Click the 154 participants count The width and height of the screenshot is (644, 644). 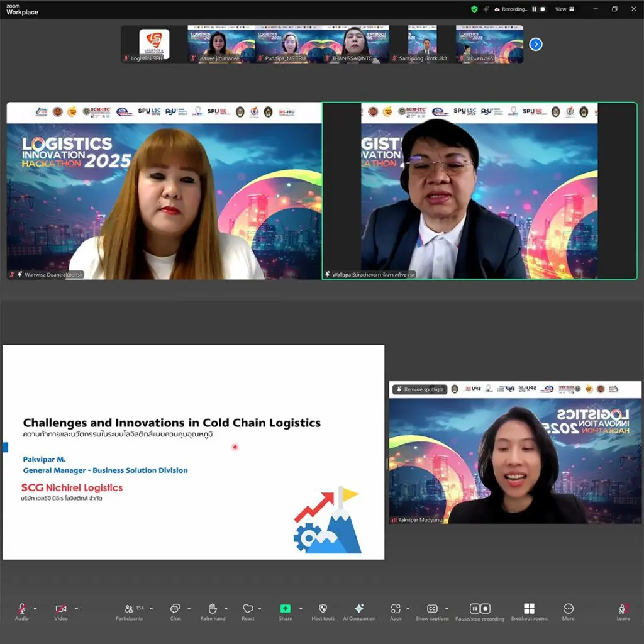click(140, 608)
